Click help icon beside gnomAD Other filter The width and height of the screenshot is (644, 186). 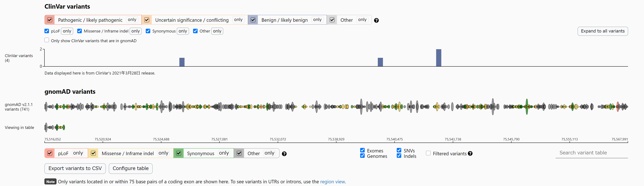coord(284,154)
